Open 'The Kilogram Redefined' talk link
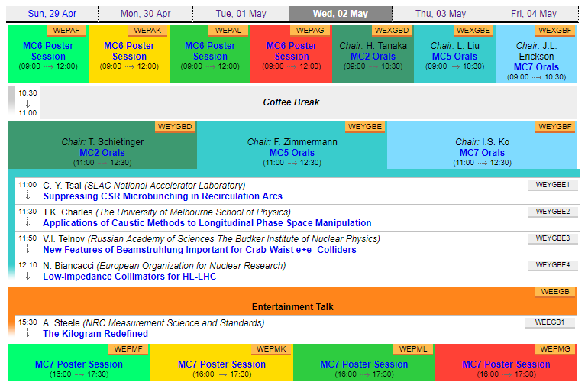This screenshot has height=392, width=588. pos(95,334)
